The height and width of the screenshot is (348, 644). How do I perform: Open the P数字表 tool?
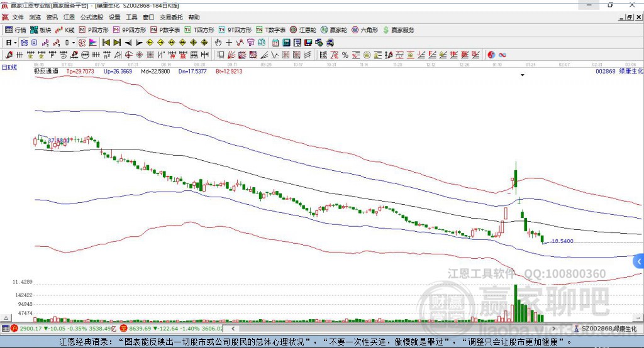165,30
